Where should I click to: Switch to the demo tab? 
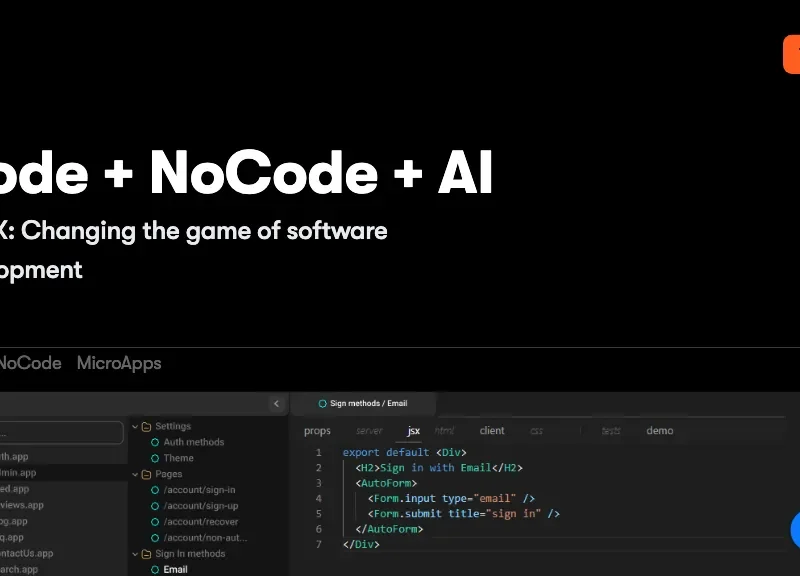pyautogui.click(x=660, y=431)
